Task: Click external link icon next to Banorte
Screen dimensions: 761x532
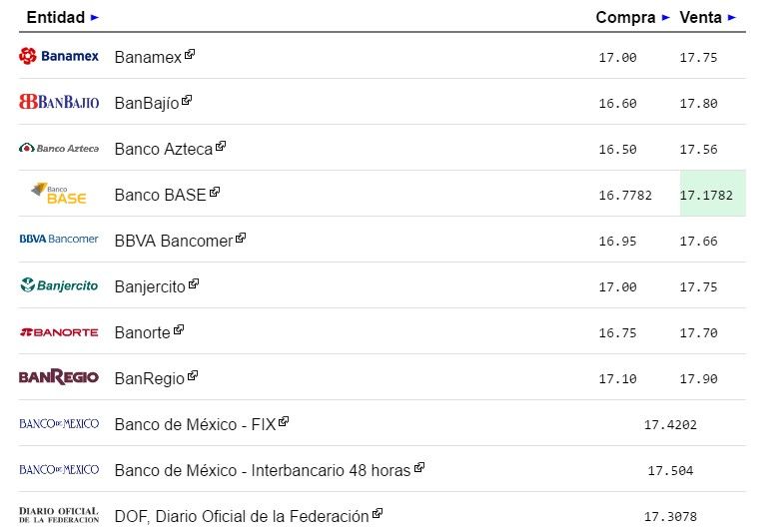Action: [179, 330]
